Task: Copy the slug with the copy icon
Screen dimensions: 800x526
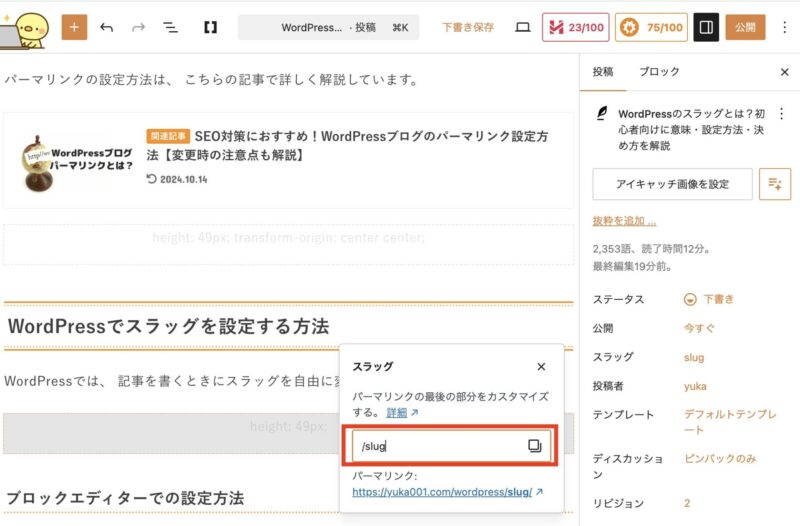Action: (534, 446)
